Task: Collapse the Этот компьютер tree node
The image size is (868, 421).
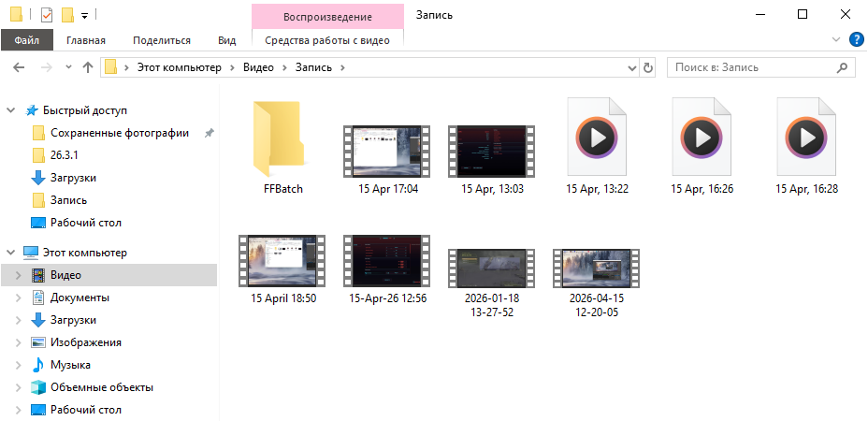Action: pyautogui.click(x=10, y=253)
